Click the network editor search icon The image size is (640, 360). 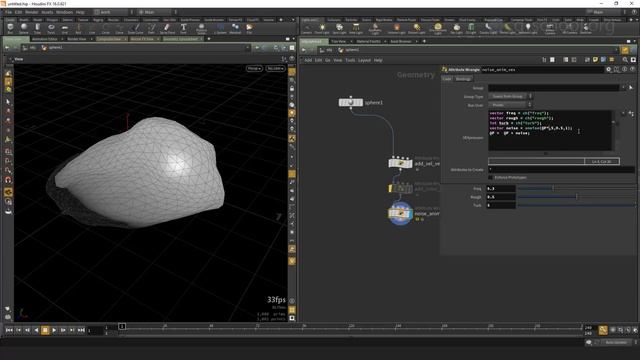pos(625,60)
